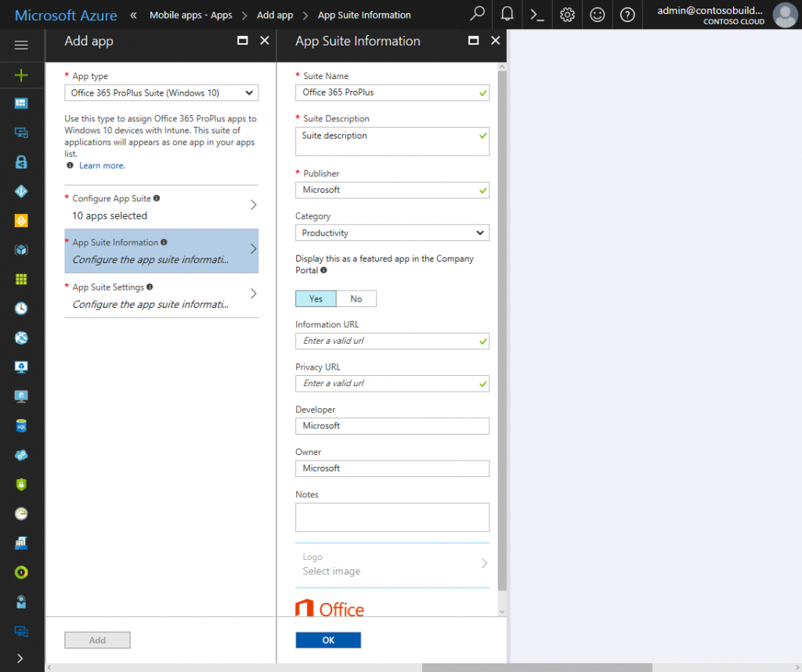Screen dimensions: 802x672
Task: Launch Cloud Shell from the top bar
Action: coord(537,14)
